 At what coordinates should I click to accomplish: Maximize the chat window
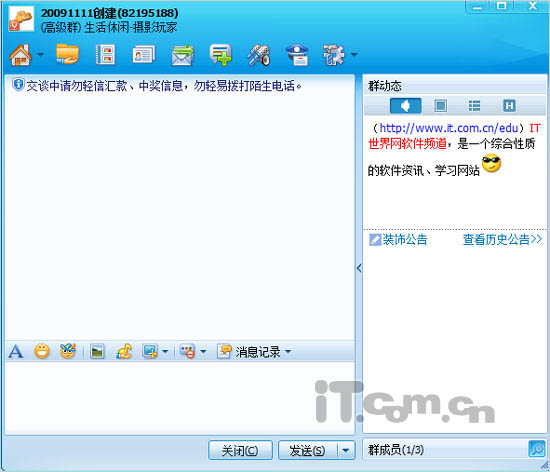[x=502, y=6]
